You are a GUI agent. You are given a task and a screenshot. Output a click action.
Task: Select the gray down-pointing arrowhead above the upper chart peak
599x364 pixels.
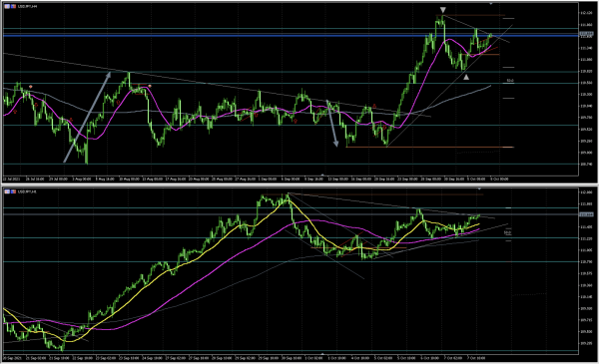(442, 10)
